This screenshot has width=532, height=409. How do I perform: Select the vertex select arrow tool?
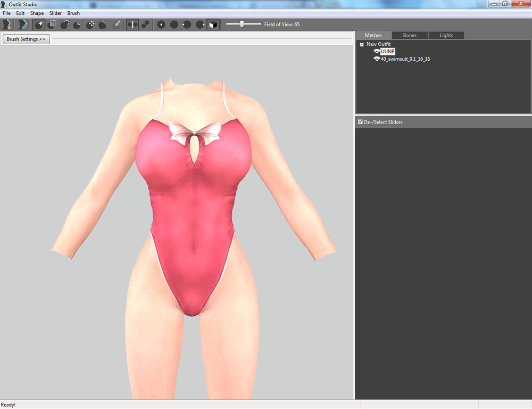(39, 24)
